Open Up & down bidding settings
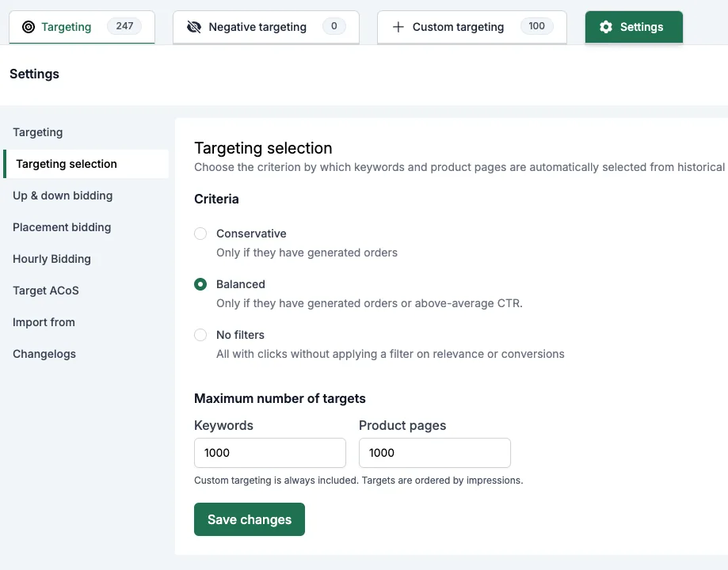The width and height of the screenshot is (728, 570). 63,196
